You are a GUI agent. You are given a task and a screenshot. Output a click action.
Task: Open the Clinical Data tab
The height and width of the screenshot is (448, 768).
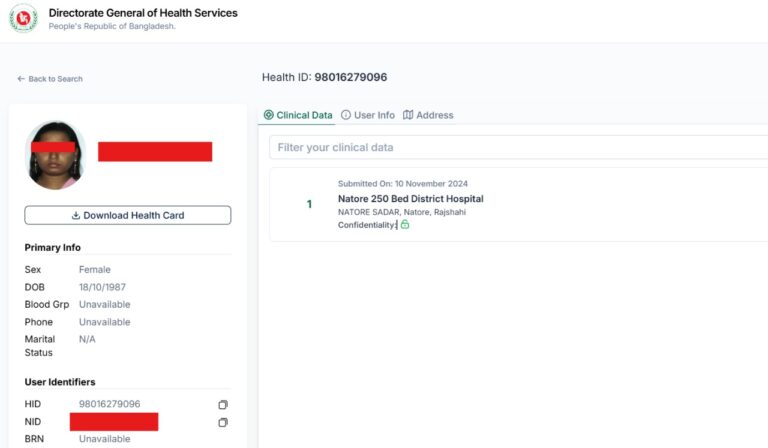click(298, 115)
